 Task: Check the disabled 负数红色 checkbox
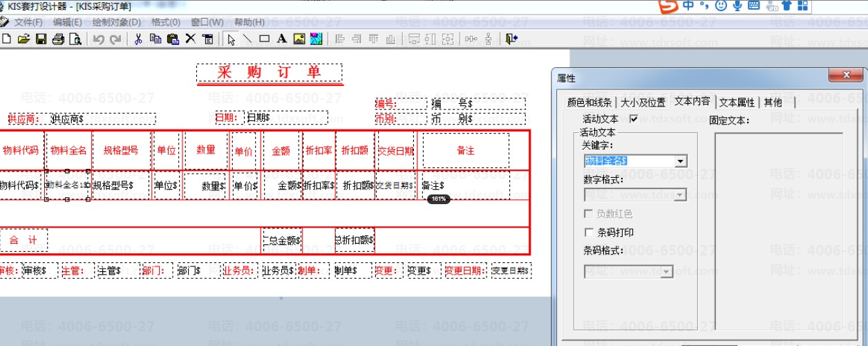(589, 214)
